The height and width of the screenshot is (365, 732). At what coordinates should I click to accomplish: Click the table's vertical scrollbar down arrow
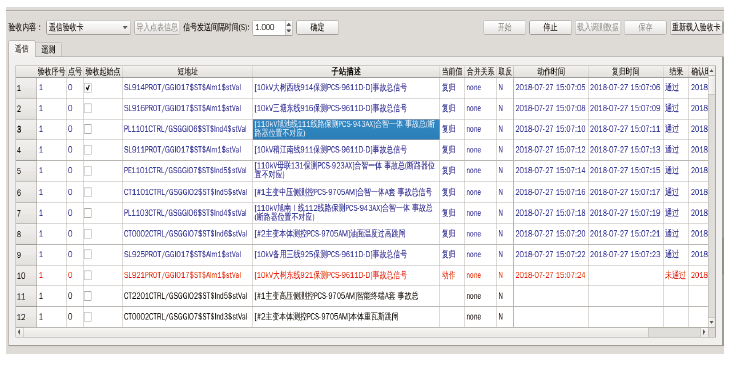(x=711, y=322)
